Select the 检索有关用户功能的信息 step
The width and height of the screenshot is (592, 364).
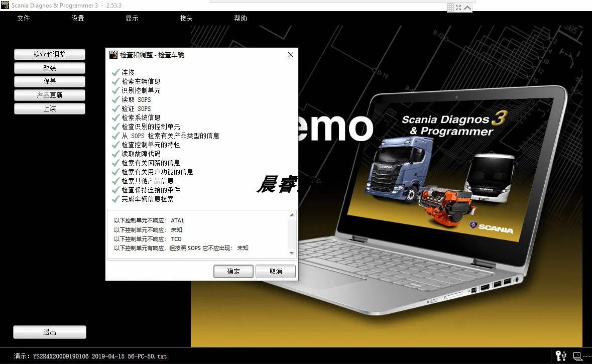click(x=158, y=172)
